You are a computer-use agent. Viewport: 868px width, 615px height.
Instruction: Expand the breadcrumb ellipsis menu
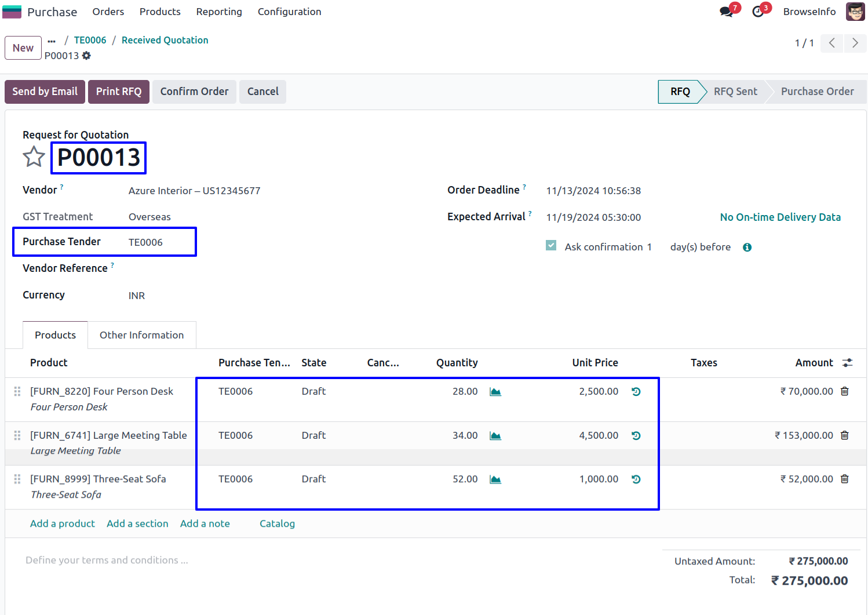pyautogui.click(x=52, y=41)
